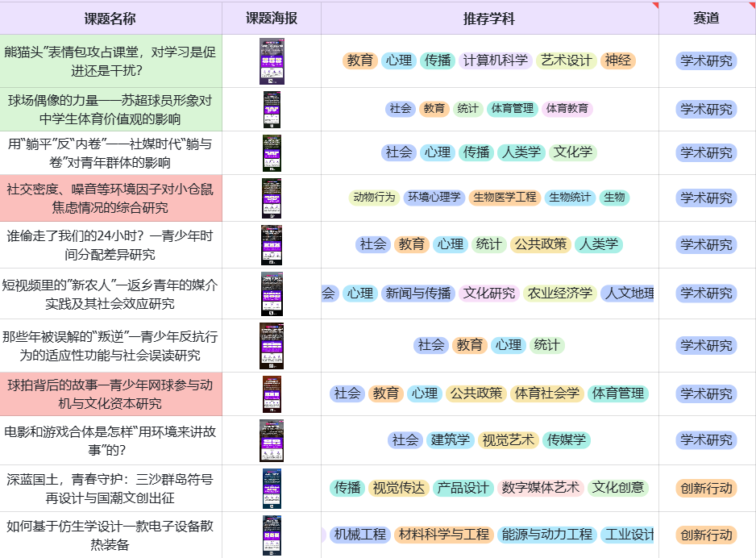Open the poster thumbnail in the 三沙群岛 row

272,487
